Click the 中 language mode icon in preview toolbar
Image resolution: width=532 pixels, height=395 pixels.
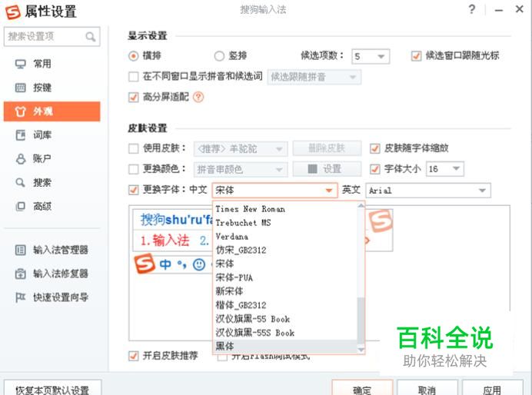(x=165, y=264)
